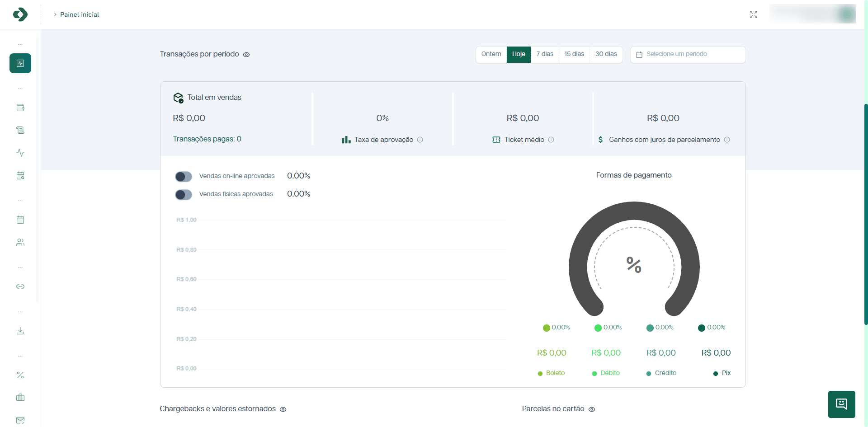Click the Taxa de aprovação info icon
The image size is (868, 427).
pyautogui.click(x=420, y=140)
